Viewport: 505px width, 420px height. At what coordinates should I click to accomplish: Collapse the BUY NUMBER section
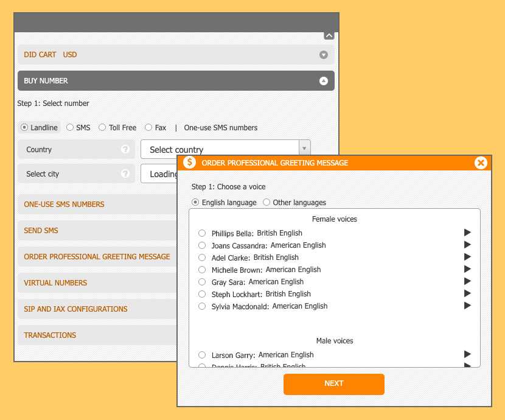pos(324,81)
